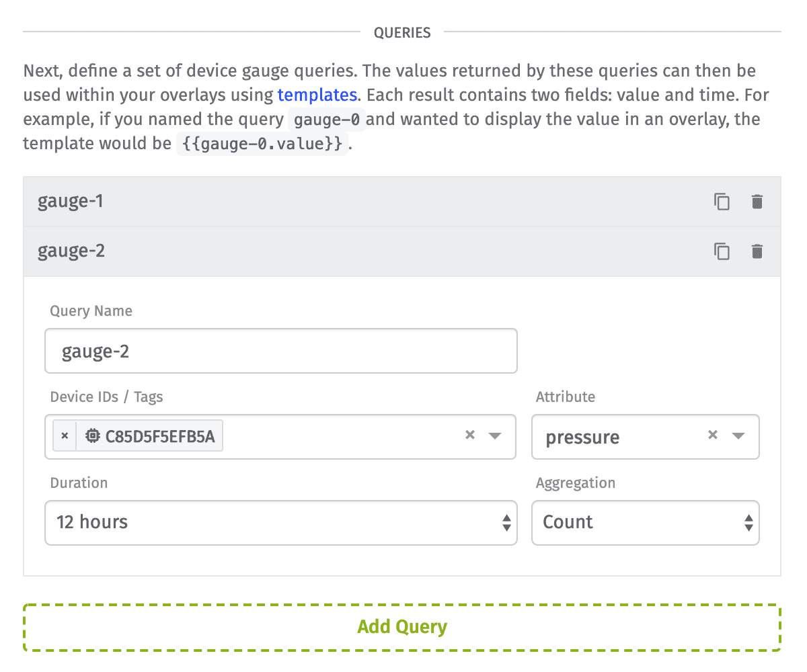This screenshot has height=672, width=807.
Task: Click the gauge-0 inline code text
Action: [326, 120]
